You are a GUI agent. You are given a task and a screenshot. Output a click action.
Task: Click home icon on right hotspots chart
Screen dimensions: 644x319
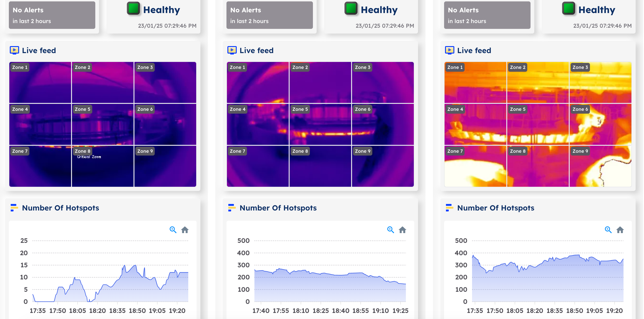pyautogui.click(x=620, y=230)
